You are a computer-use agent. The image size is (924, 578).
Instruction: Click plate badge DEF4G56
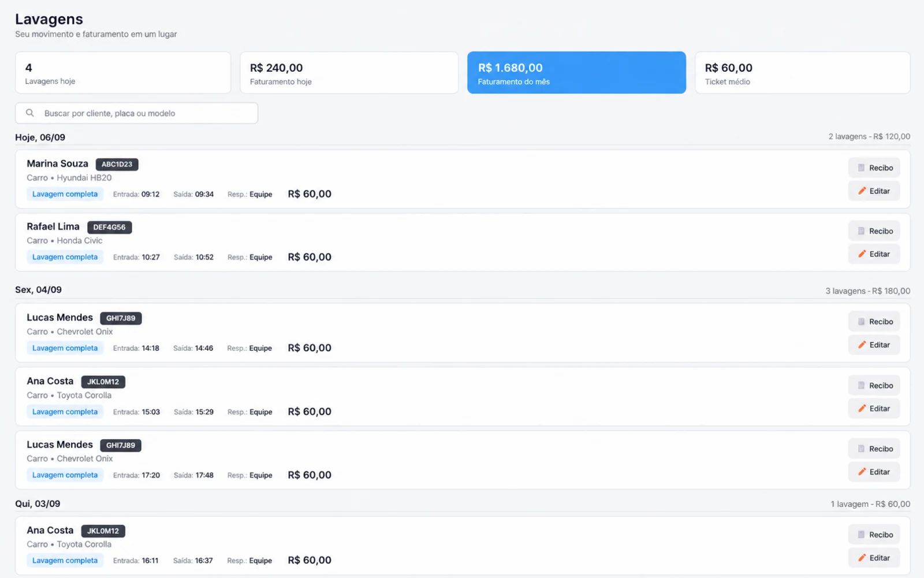pos(109,227)
